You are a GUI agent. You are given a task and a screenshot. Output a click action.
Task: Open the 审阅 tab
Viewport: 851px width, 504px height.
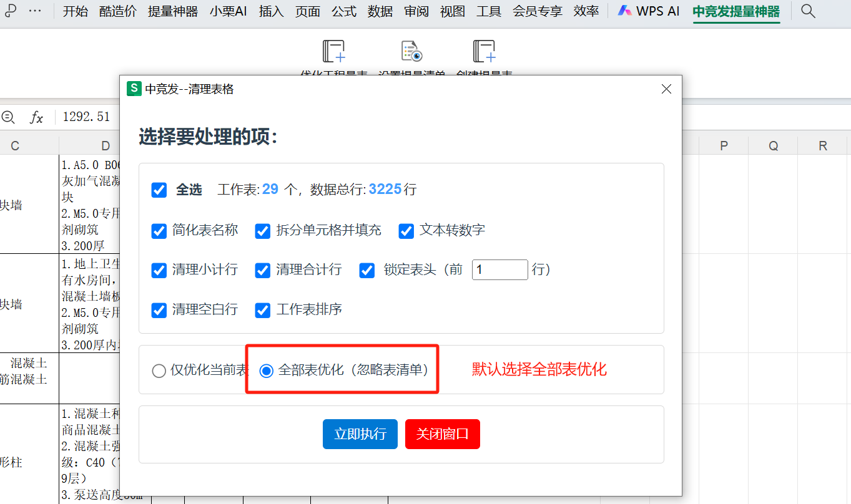[416, 11]
